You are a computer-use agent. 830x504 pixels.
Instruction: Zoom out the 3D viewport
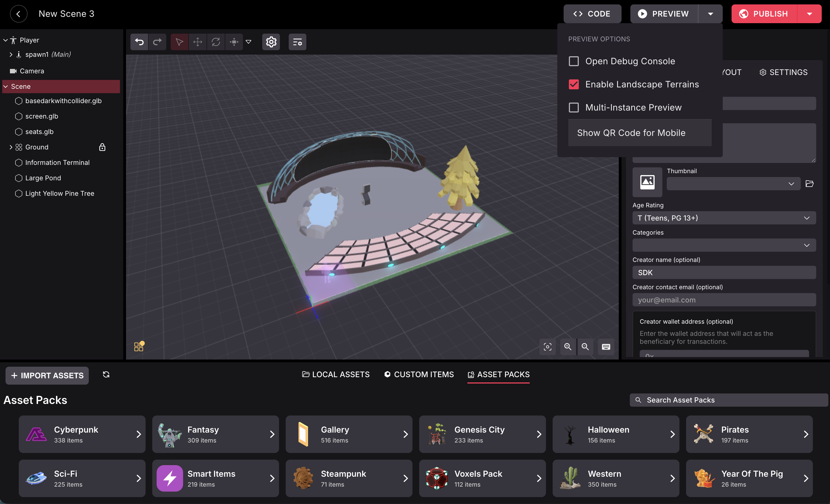click(585, 347)
